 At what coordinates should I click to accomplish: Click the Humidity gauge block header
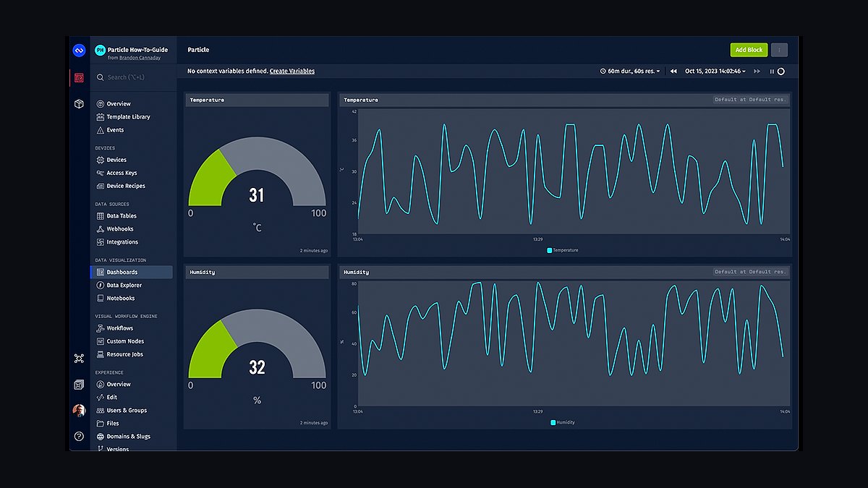click(x=258, y=272)
